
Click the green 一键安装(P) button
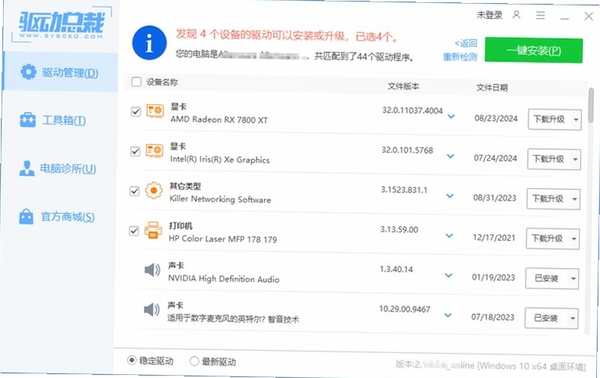(x=534, y=50)
